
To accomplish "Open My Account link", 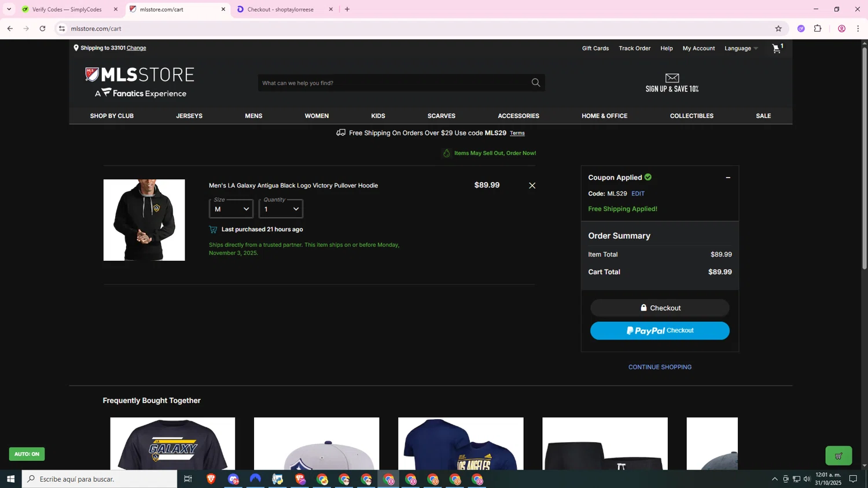I will (698, 48).
